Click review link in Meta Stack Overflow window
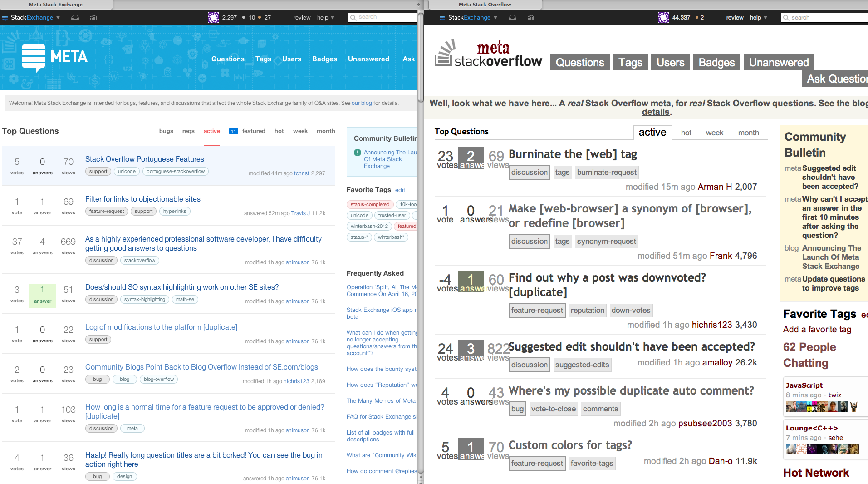This screenshot has width=868, height=484. [735, 18]
